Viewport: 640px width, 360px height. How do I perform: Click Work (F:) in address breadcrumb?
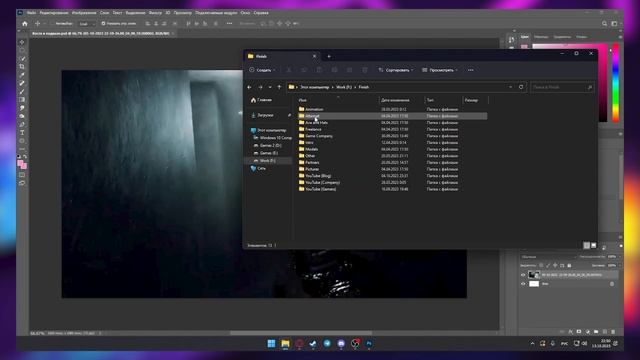344,87
